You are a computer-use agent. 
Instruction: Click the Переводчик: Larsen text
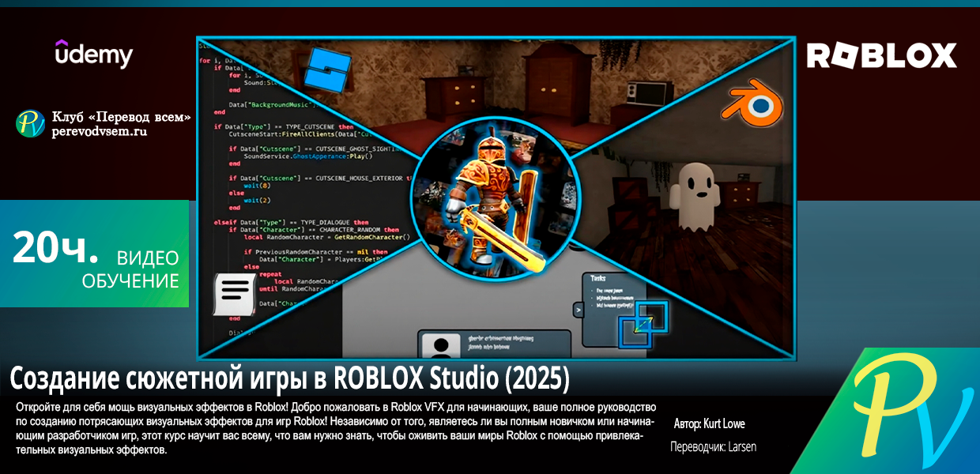point(713,446)
